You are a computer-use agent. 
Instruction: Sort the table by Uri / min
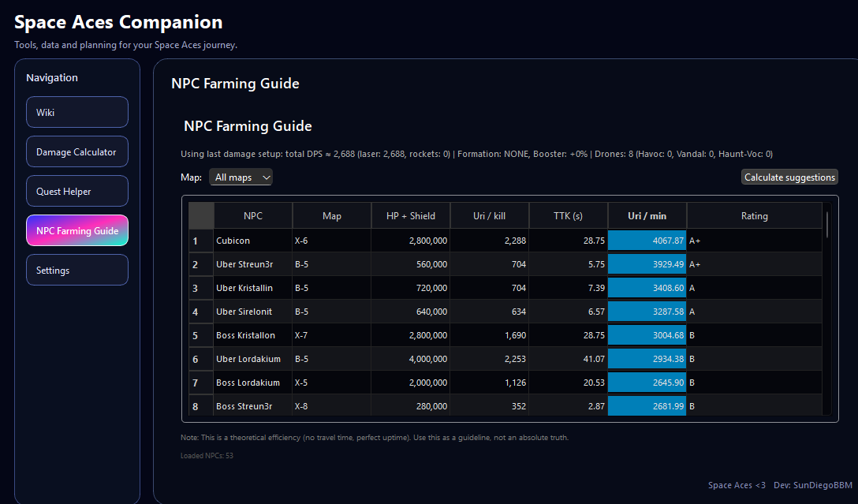(647, 215)
